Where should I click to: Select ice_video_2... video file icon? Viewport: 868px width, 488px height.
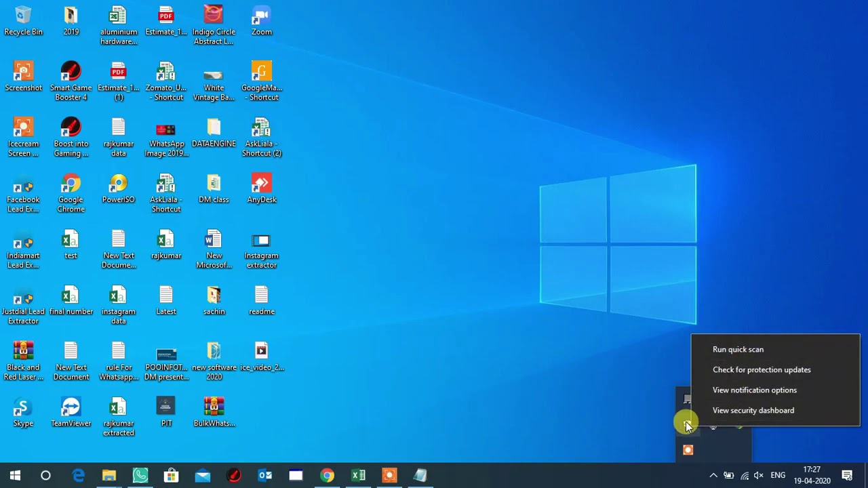tap(262, 357)
